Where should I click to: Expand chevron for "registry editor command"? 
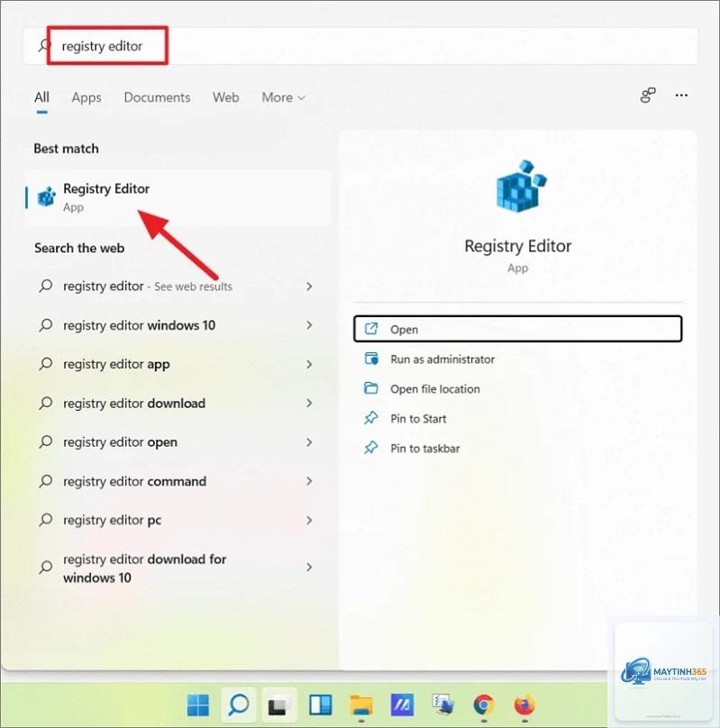pyautogui.click(x=309, y=481)
